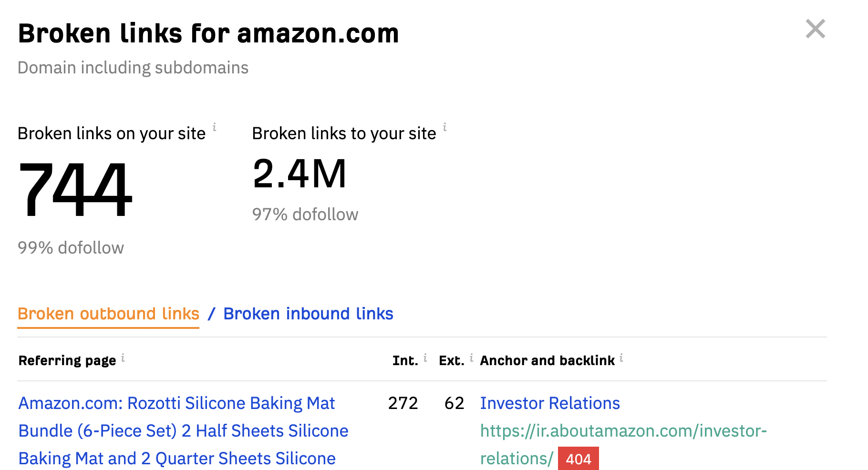Close the Broken links dialog
Image resolution: width=868 pixels, height=470 pixels.
(x=815, y=29)
